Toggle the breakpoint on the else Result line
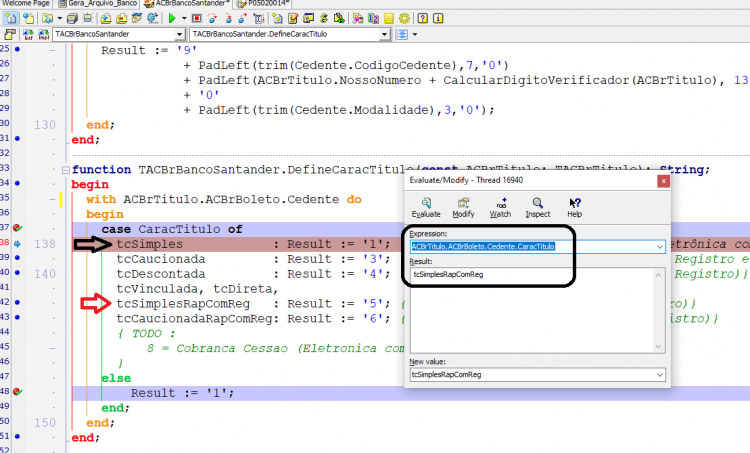This screenshot has height=453, width=750. coord(18,392)
